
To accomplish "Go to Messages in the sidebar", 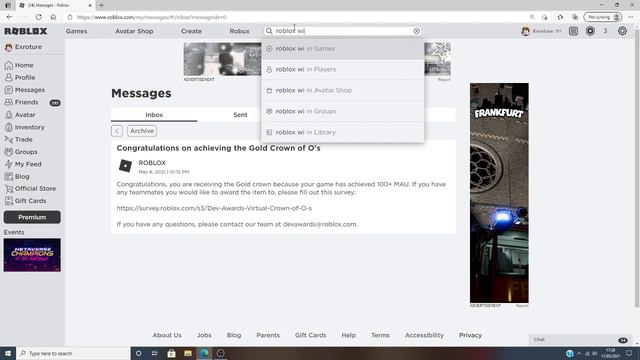I will click(x=25, y=90).
